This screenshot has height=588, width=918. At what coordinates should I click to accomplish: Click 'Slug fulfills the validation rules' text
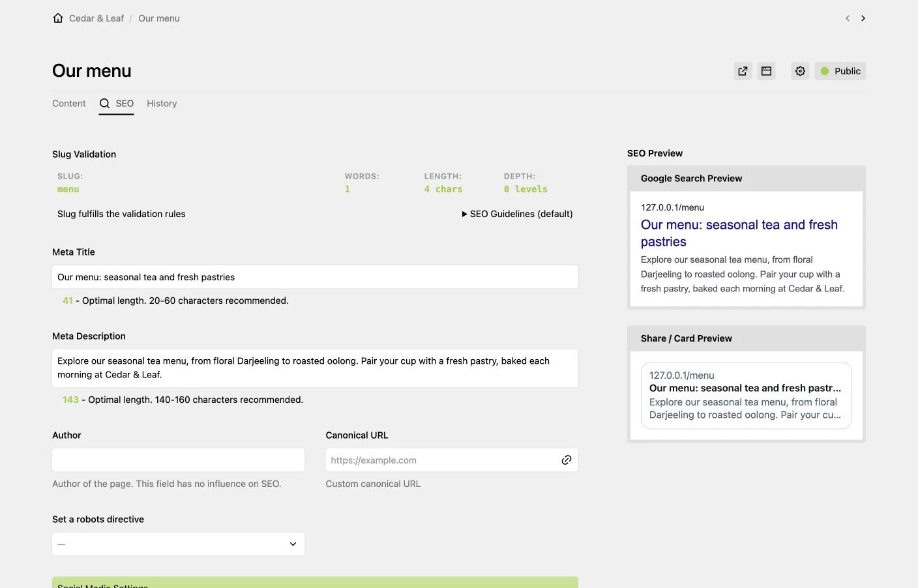coord(121,214)
